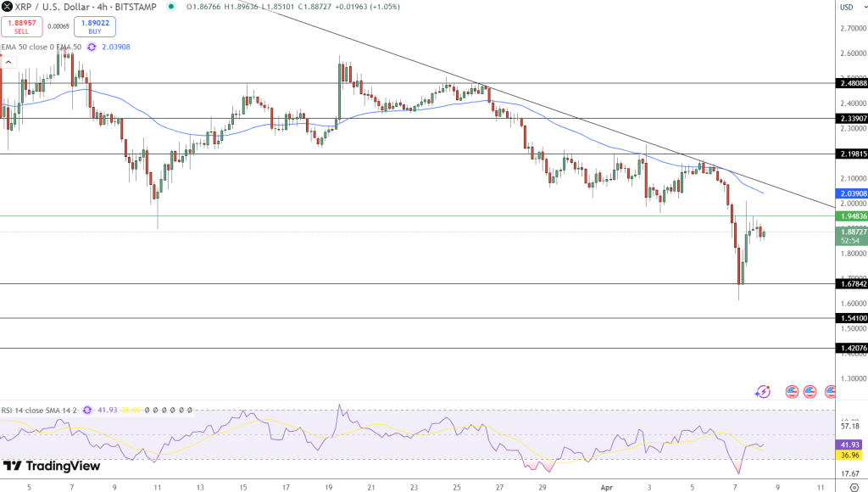Screen dimensions: 868x492
Task: Click the purple RSI 41.93 axis label
Action: [x=849, y=444]
